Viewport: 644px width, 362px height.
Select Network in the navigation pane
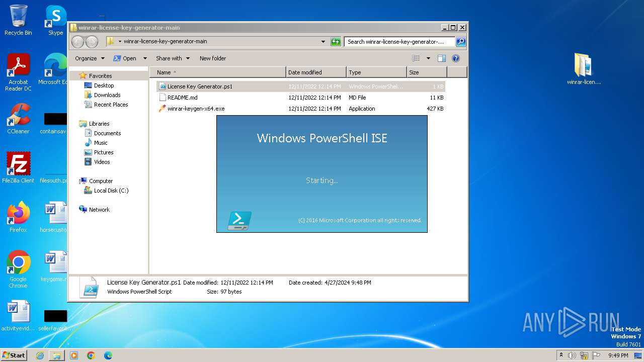(x=99, y=210)
